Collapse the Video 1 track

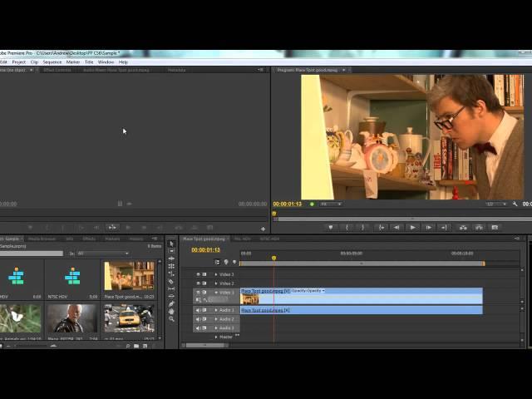(x=216, y=292)
